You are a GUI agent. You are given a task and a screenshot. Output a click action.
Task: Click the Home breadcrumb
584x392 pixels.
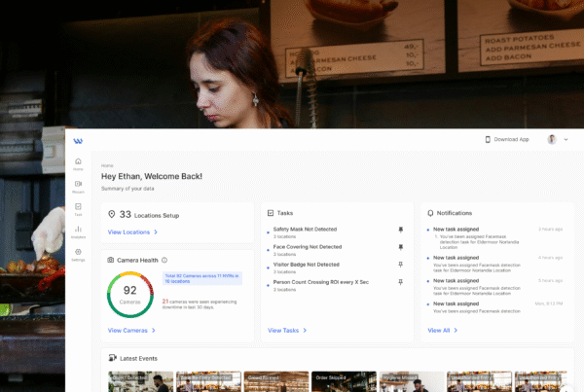coord(107,165)
